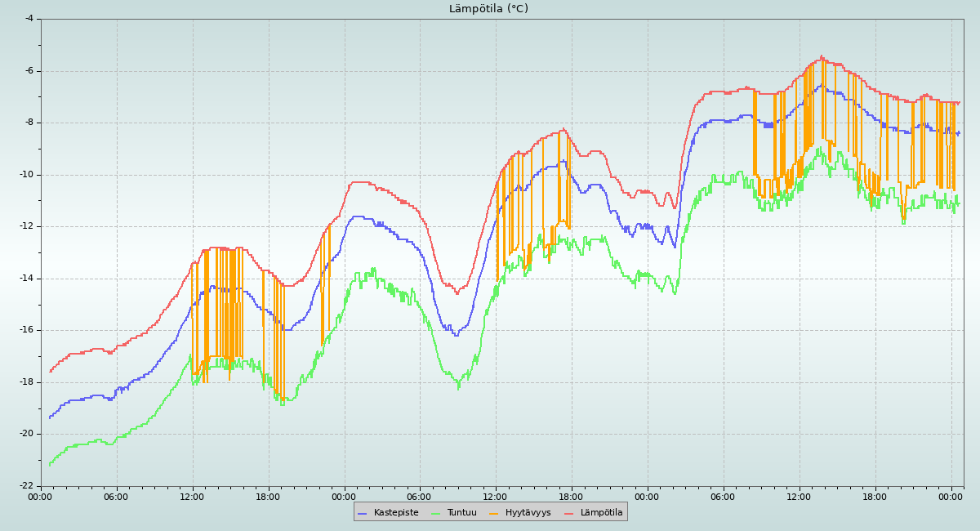
Task: Click the -12 y-axis value label
Action: pyautogui.click(x=26, y=225)
